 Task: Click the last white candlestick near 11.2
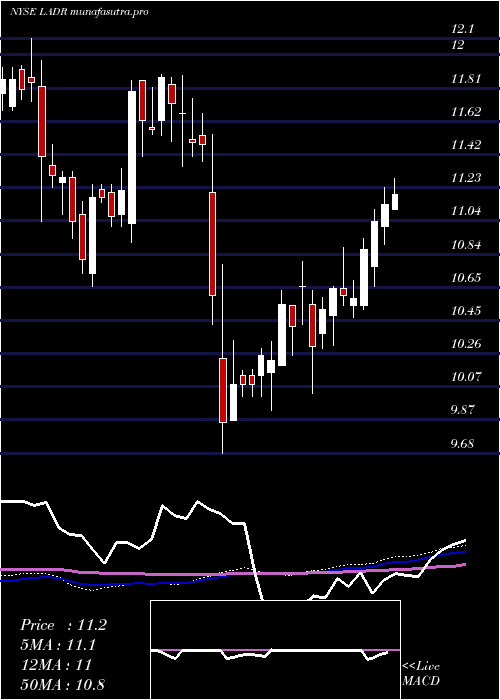click(395, 202)
